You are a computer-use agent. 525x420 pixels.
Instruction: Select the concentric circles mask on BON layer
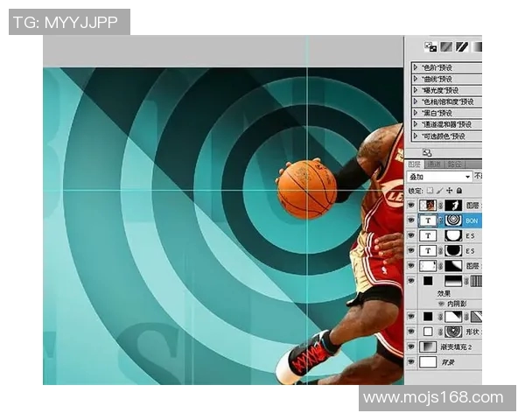pos(453,220)
